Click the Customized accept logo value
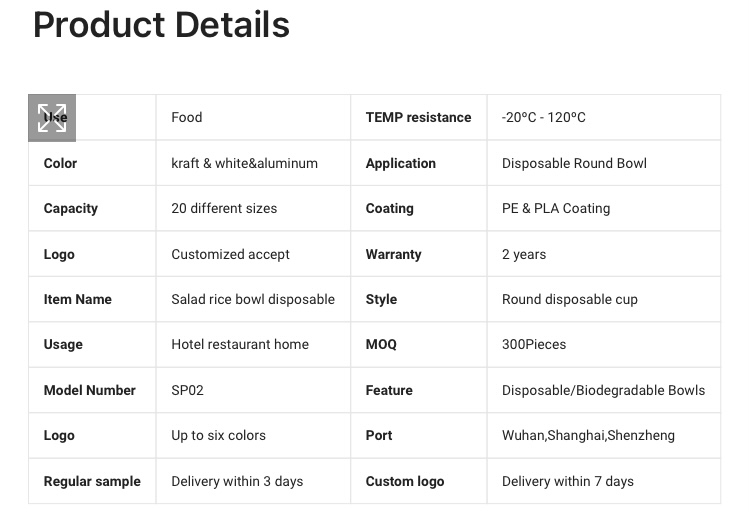750x512 pixels. pos(231,254)
